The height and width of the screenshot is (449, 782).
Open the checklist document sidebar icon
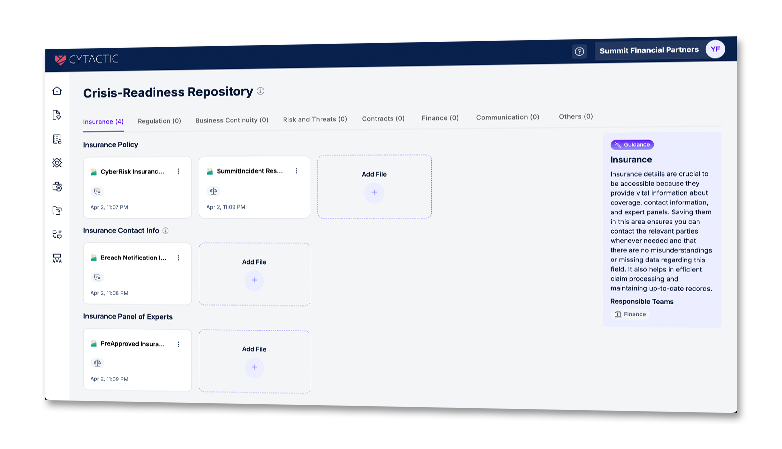point(57,139)
